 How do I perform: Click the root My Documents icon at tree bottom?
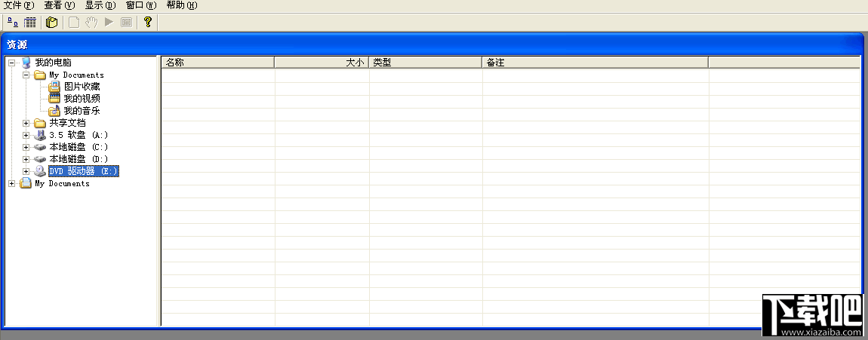pyautogui.click(x=26, y=183)
